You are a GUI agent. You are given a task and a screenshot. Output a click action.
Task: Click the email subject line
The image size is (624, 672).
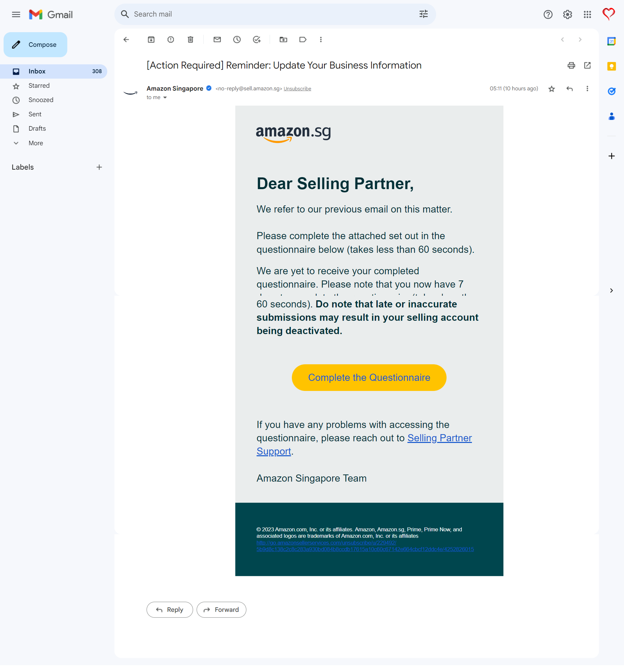point(284,65)
